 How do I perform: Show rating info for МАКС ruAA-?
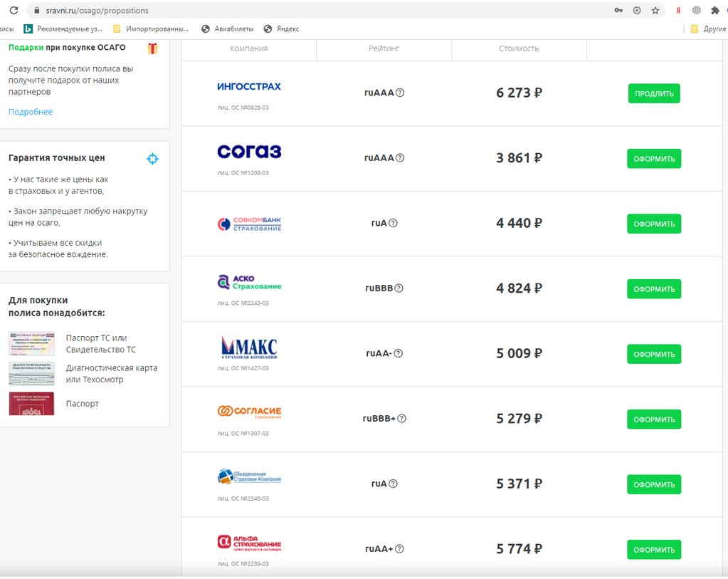[x=399, y=353]
